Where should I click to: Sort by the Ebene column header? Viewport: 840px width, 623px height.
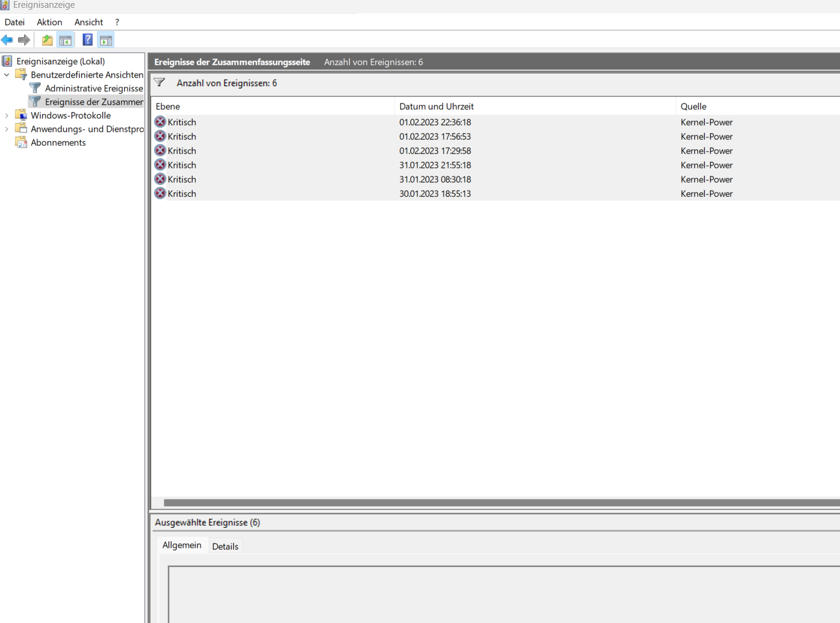click(x=273, y=107)
